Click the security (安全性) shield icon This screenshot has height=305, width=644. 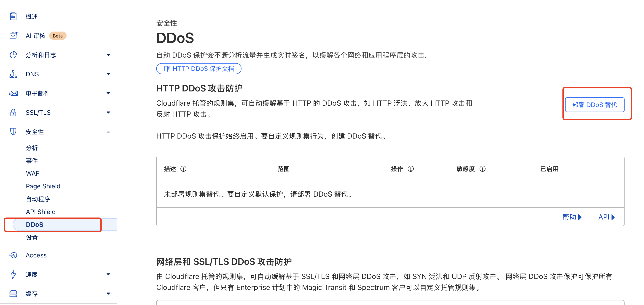13,131
